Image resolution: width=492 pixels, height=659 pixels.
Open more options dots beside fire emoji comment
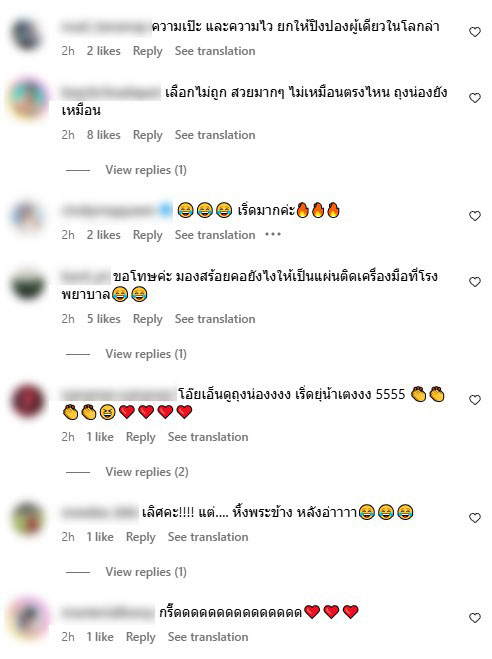tap(273, 235)
